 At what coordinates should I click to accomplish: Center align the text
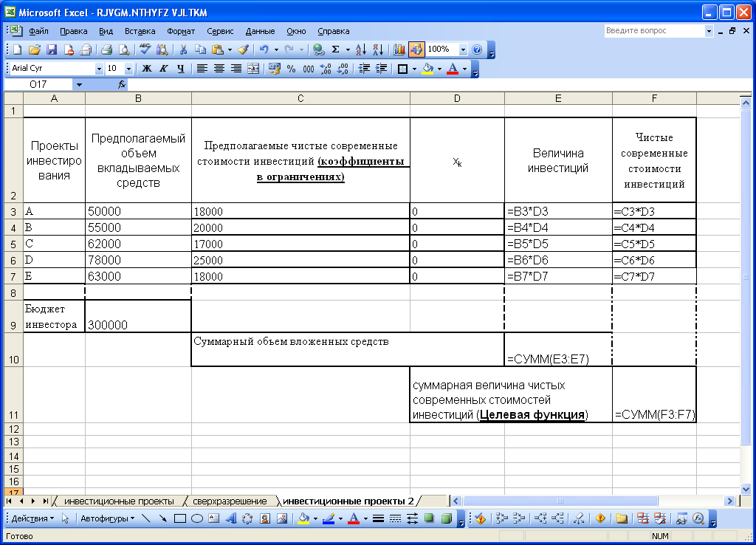coord(219,69)
